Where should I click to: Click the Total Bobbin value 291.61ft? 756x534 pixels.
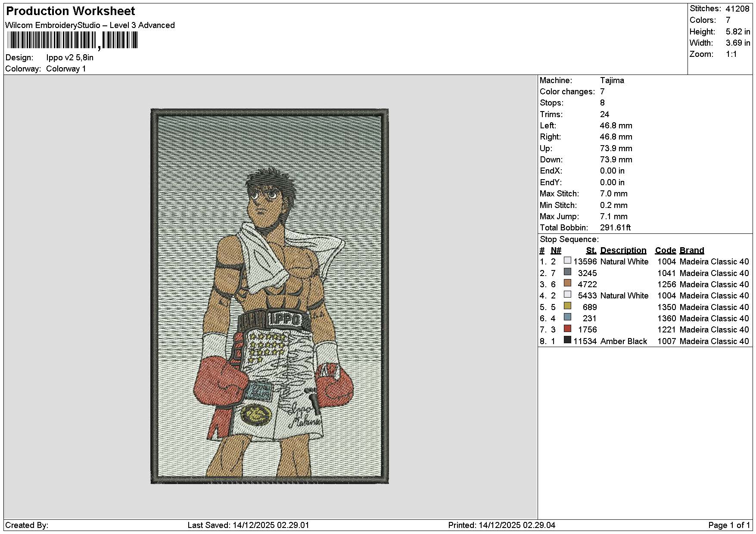point(615,227)
